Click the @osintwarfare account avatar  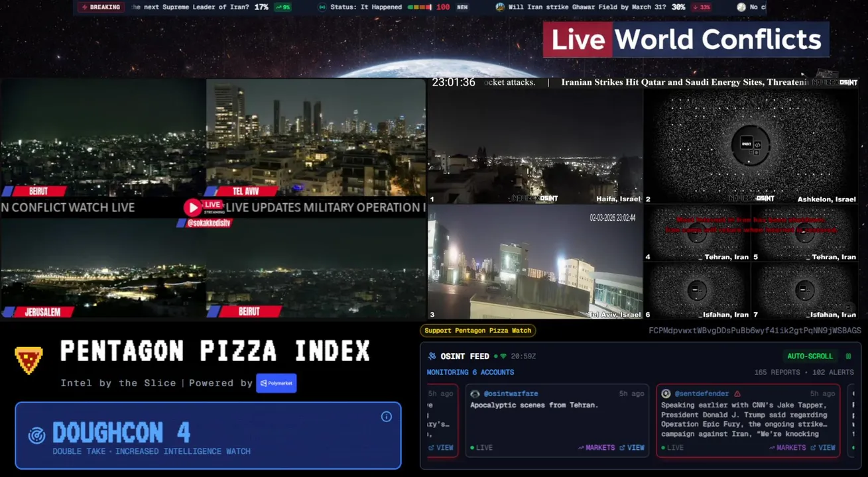pyautogui.click(x=475, y=394)
